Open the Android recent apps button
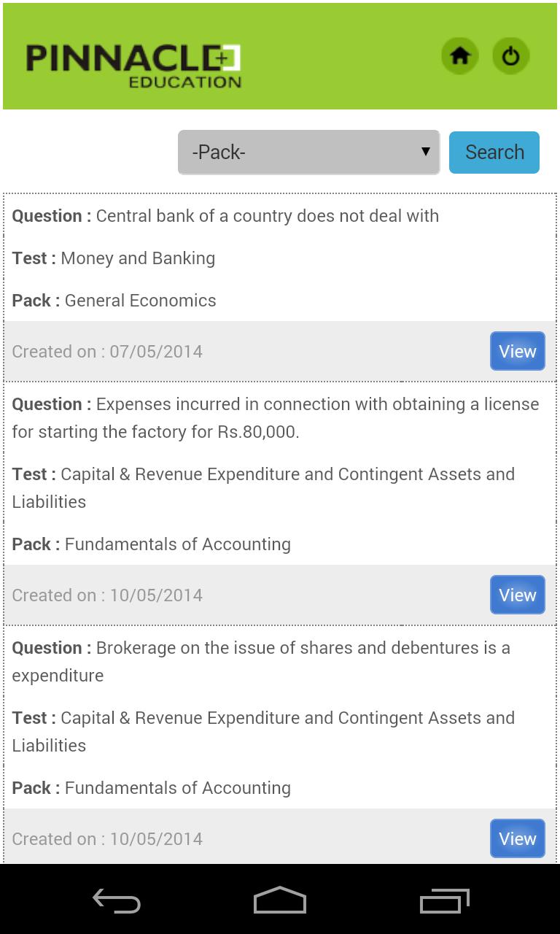Image resolution: width=560 pixels, height=934 pixels. click(x=444, y=902)
